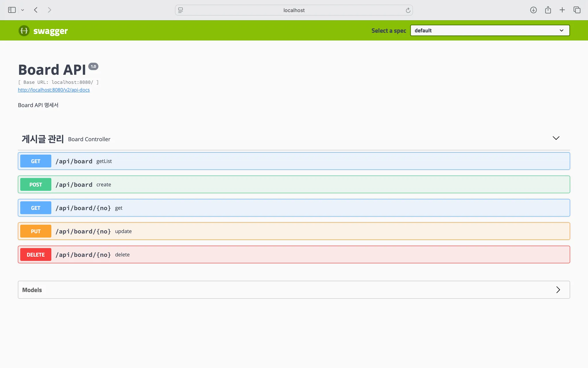
Task: Click the page settings icon in the address bar
Action: (x=181, y=10)
